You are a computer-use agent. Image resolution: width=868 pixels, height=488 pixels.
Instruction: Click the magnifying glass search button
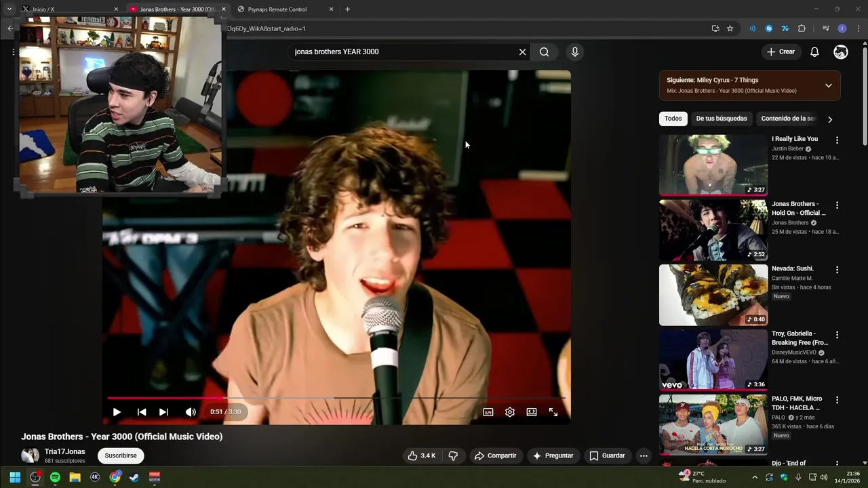tap(544, 52)
